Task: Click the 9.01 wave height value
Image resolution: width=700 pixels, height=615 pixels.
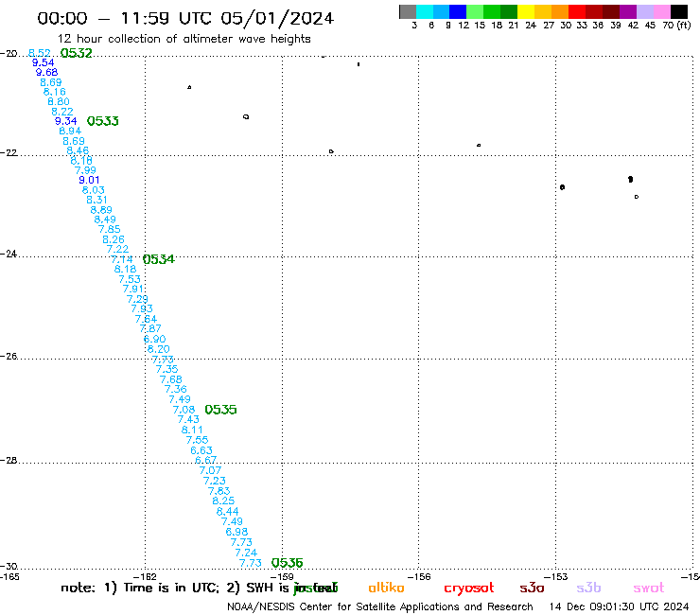Action: tap(89, 180)
